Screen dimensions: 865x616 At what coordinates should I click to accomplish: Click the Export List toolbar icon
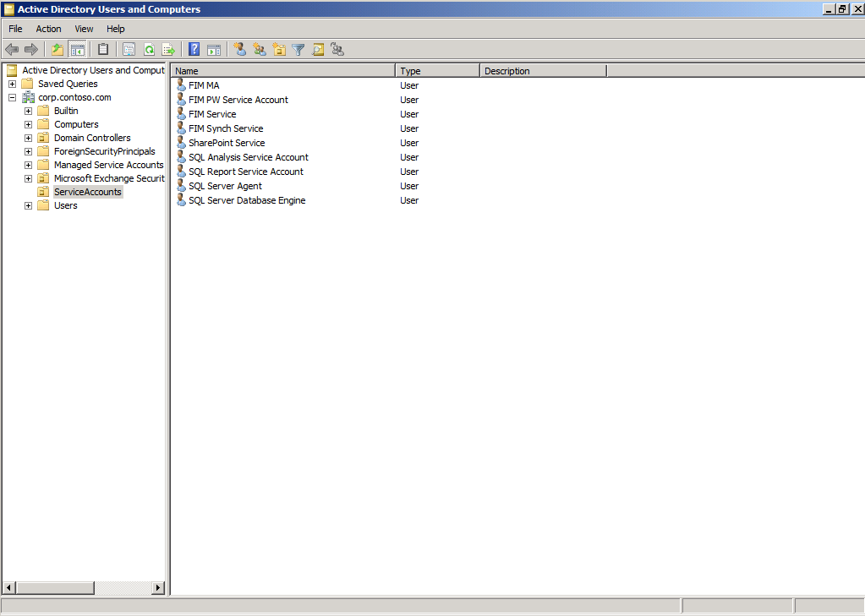(x=168, y=50)
